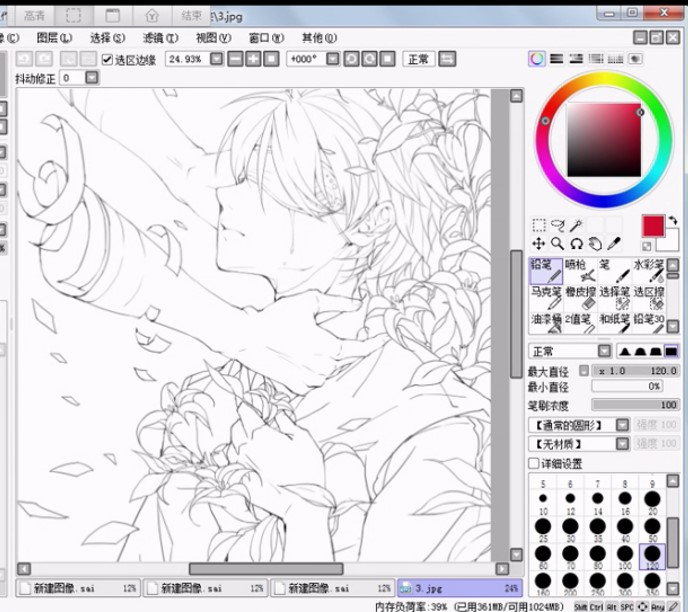Choose the magic wand tool
The height and width of the screenshot is (612, 688).
576,225
